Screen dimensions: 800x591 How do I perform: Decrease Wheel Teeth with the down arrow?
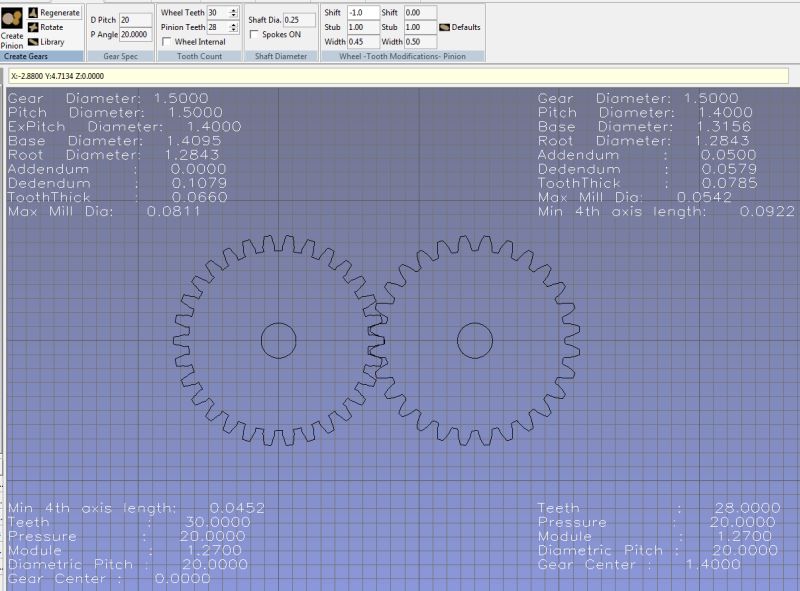click(234, 15)
